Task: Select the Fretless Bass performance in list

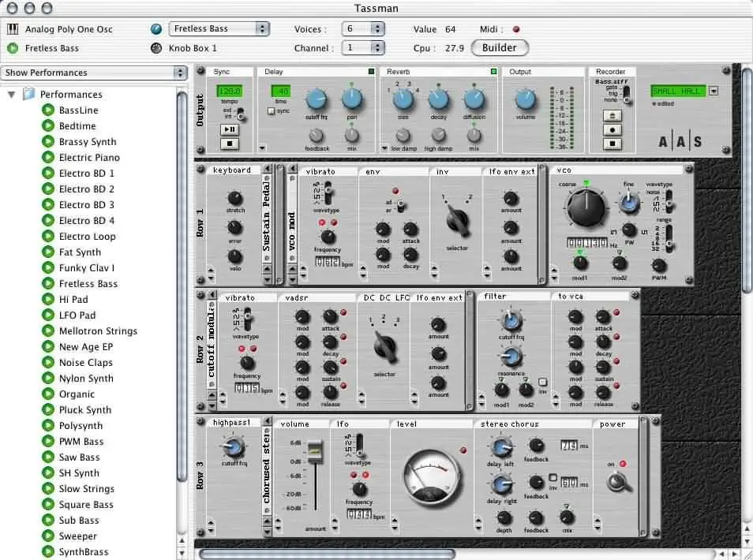Action: pyautogui.click(x=88, y=284)
